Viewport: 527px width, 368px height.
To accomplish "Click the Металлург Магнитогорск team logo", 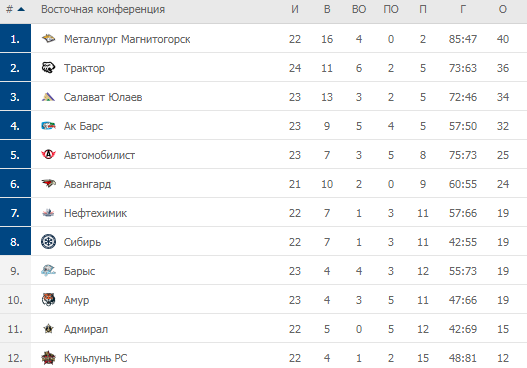I will coord(48,39).
